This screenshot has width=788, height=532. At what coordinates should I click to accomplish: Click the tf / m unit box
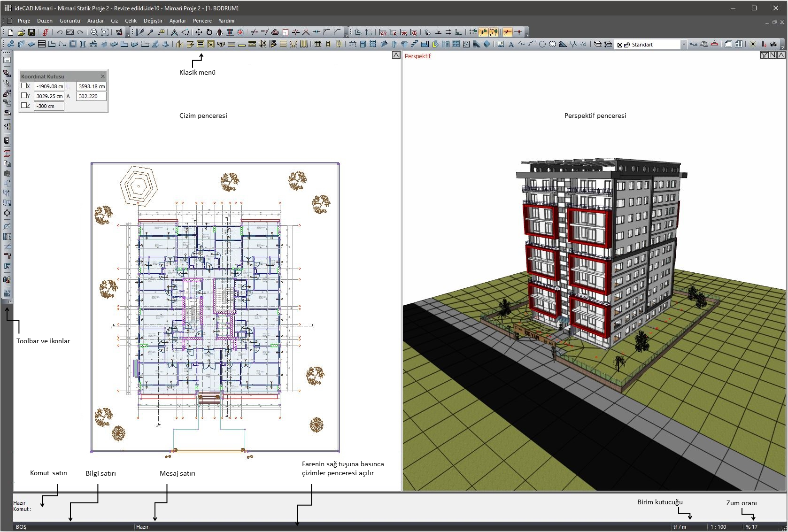[680, 527]
